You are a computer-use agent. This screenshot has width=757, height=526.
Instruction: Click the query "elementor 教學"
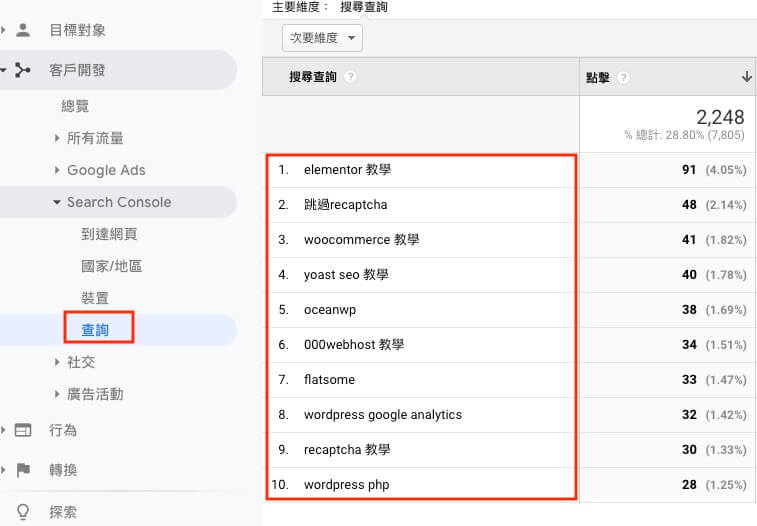[347, 170]
